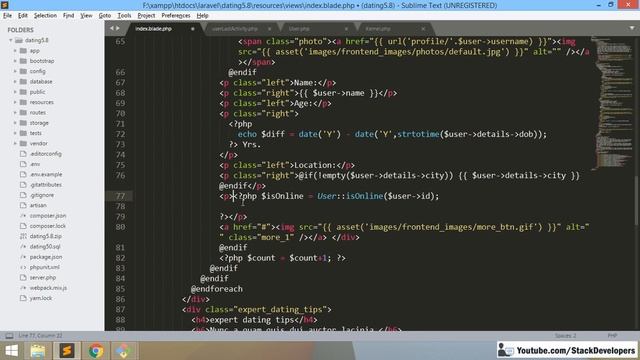Expand the storage folder arrow
This screenshot has height=360, width=640.
(x=15, y=123)
